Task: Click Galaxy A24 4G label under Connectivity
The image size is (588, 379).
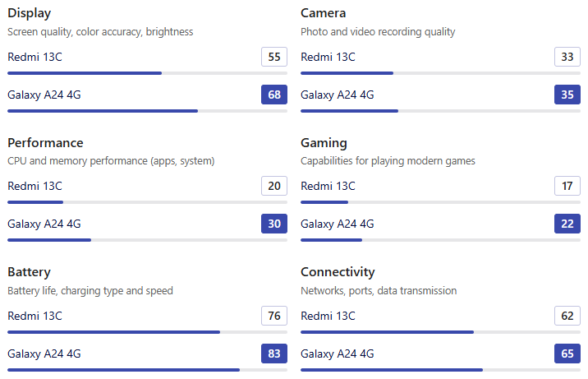Action: click(x=338, y=354)
